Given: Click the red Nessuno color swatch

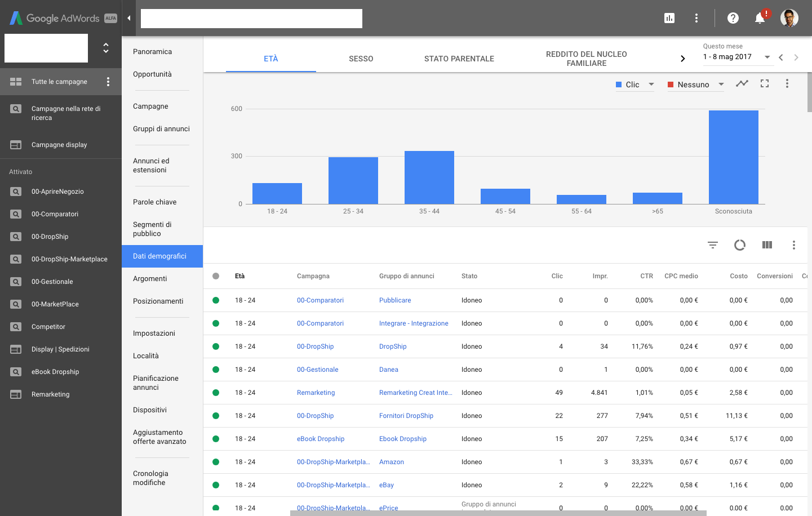Looking at the screenshot, I should point(671,84).
